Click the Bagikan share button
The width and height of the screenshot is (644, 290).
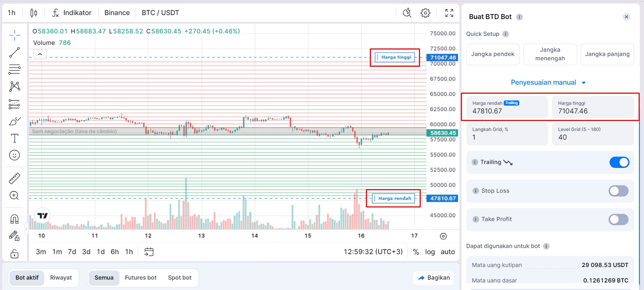(434, 278)
